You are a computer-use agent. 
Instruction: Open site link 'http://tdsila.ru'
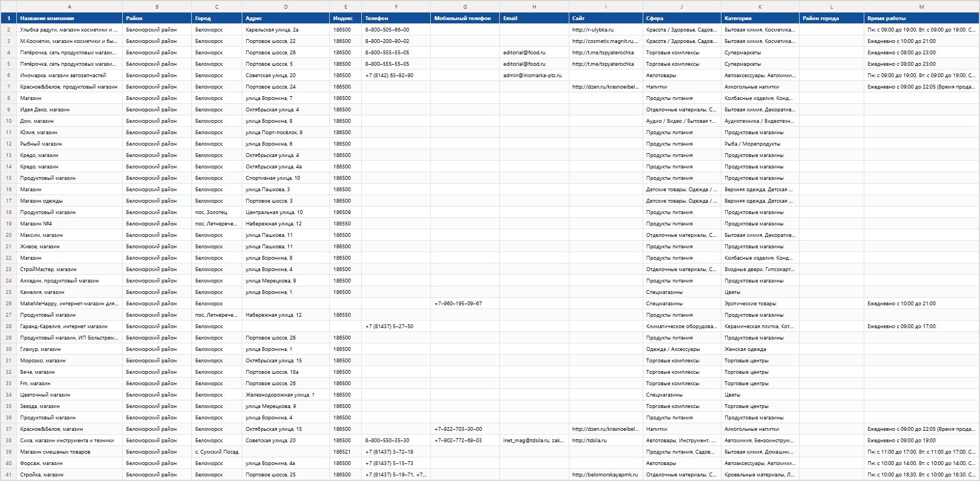coord(589,441)
